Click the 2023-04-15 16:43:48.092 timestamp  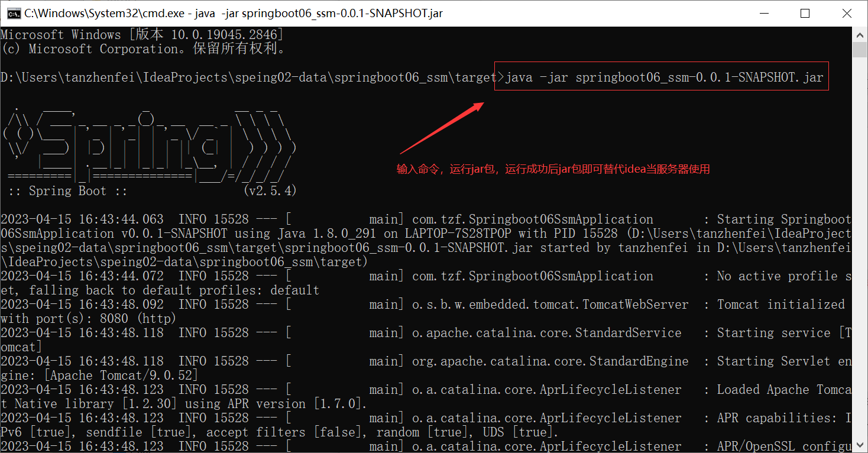(x=82, y=305)
